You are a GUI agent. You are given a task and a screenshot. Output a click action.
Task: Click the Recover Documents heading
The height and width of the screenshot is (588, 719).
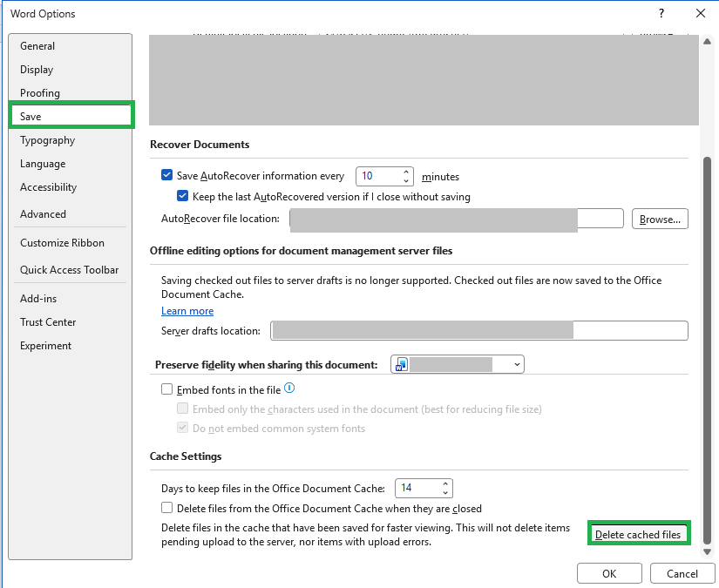coord(200,145)
